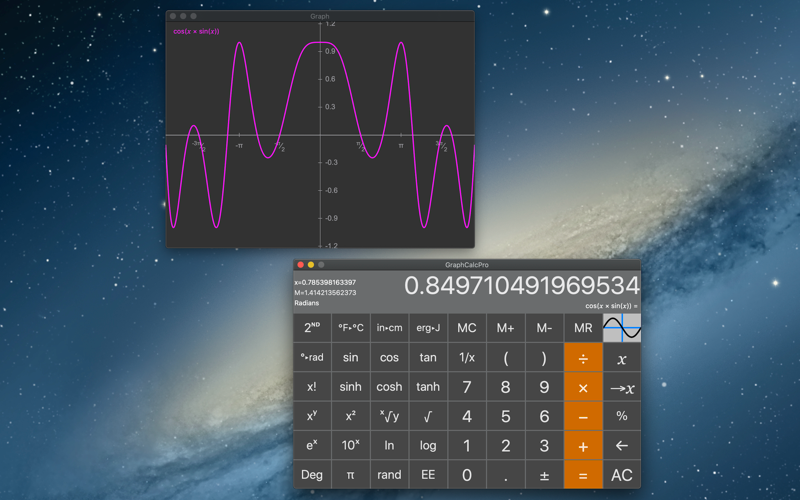The height and width of the screenshot is (500, 800).
Task: Toggle degrees to radians conversion key
Action: pyautogui.click(x=312, y=358)
